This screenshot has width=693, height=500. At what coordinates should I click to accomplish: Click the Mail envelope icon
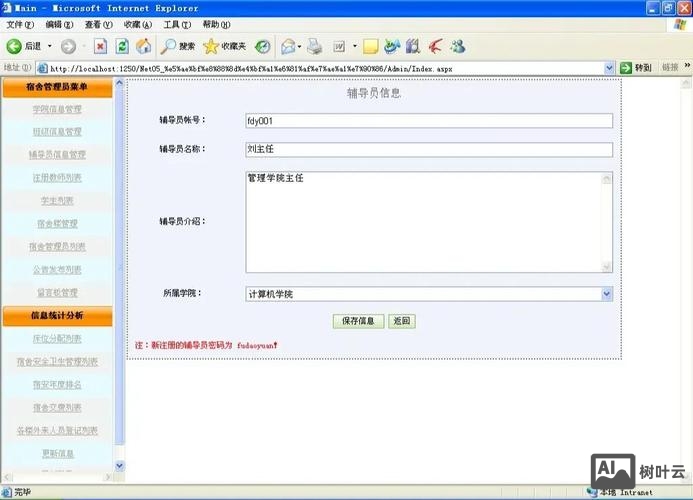288,46
